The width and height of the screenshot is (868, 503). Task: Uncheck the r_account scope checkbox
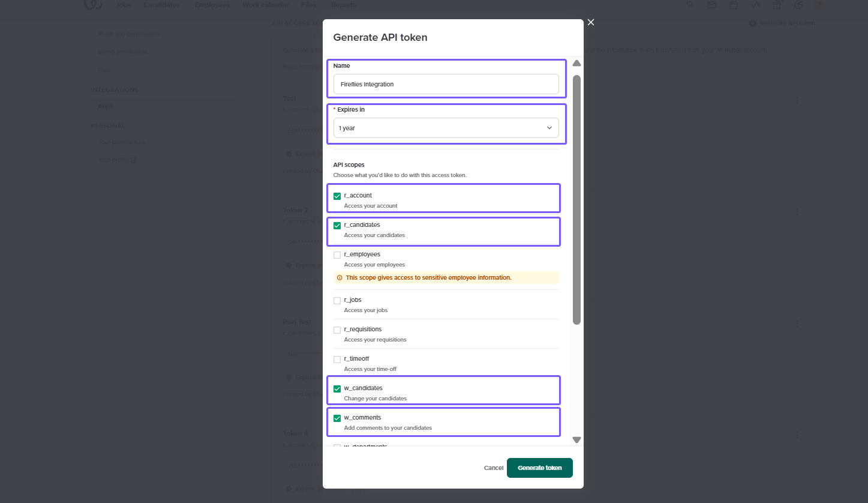[337, 196]
